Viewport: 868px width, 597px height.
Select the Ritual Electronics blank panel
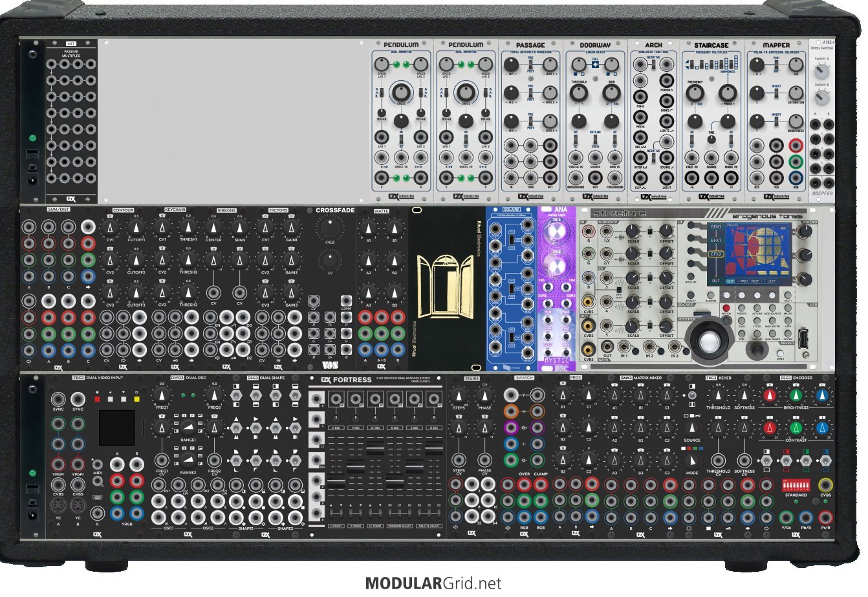[447, 288]
